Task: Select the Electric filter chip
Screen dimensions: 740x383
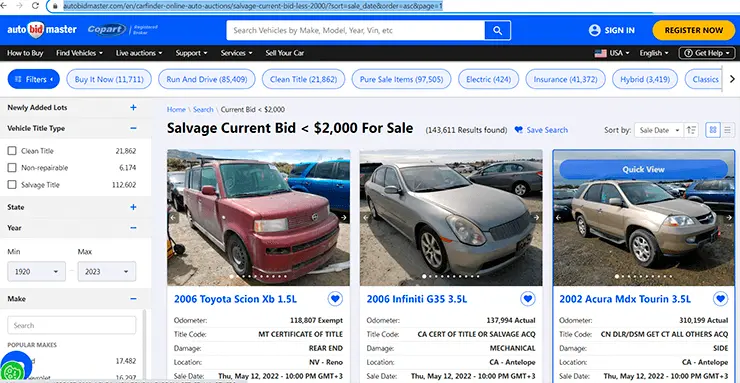Action: (488, 79)
